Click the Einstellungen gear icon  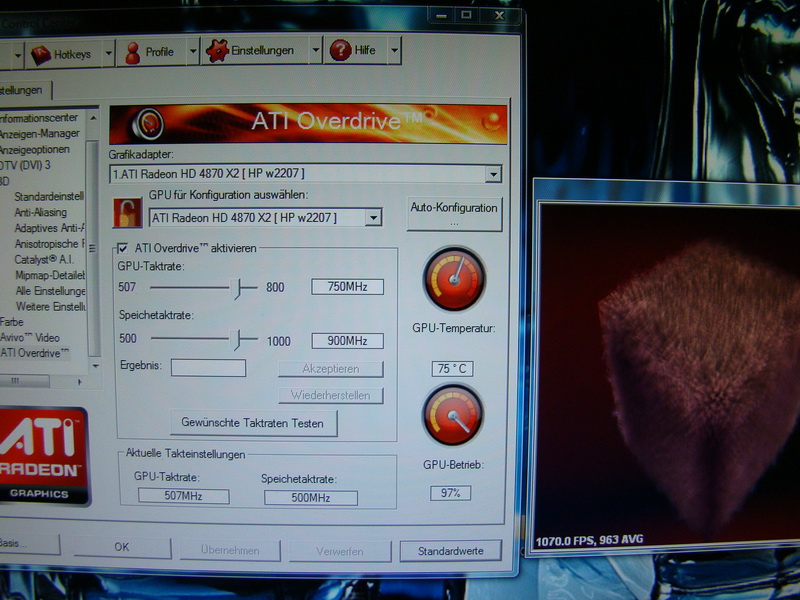click(x=217, y=51)
